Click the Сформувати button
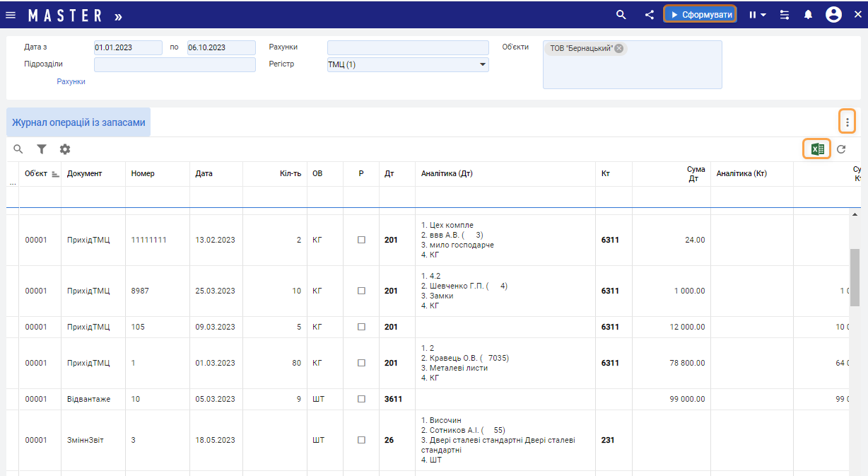This screenshot has height=476, width=868. point(700,15)
